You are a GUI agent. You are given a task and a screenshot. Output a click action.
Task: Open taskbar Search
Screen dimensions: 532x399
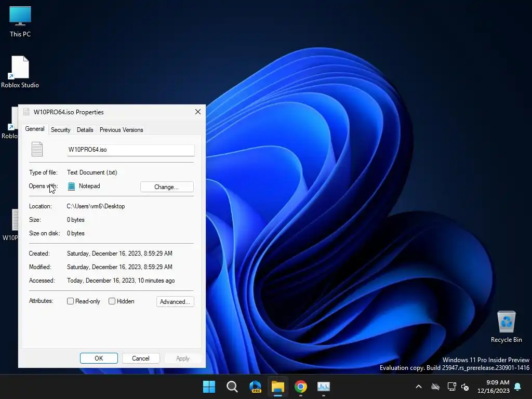coord(232,387)
